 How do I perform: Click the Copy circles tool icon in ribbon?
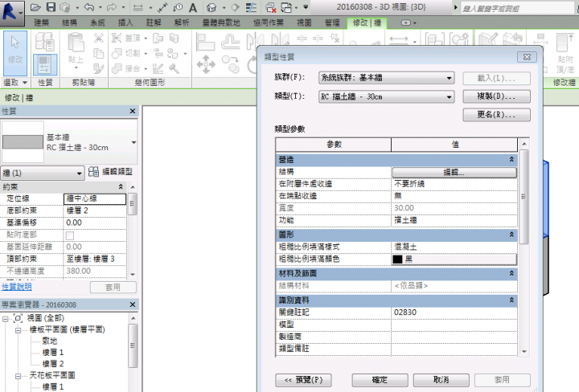(x=231, y=64)
